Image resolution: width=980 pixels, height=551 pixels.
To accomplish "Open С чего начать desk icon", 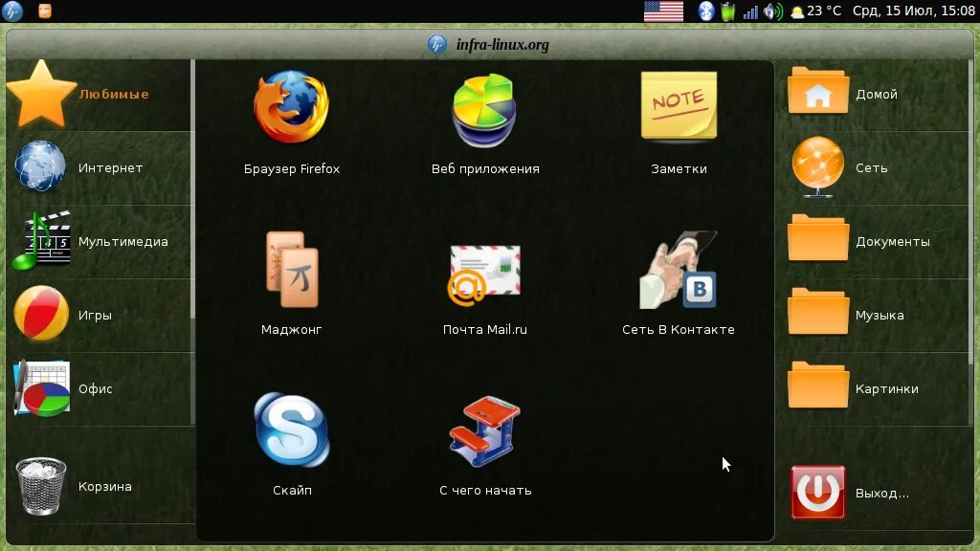I will [484, 431].
